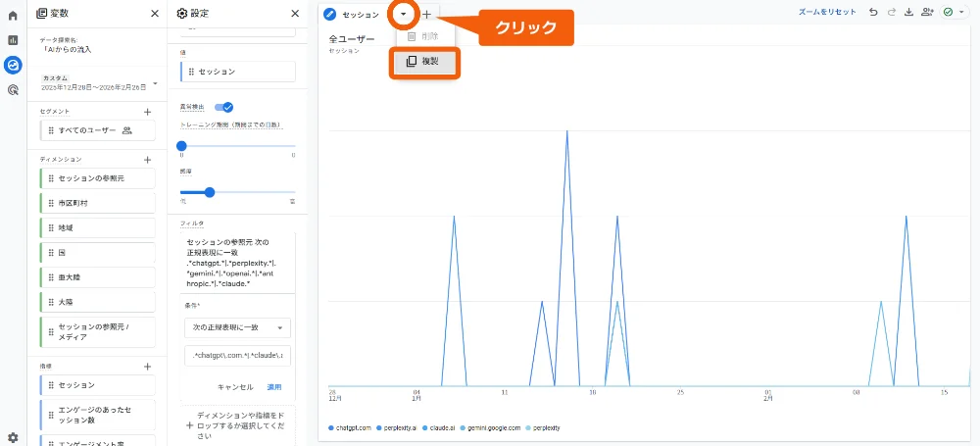980x446 pixels.
Task: Open the Admin gear icon at bottom left
Action: point(13,437)
